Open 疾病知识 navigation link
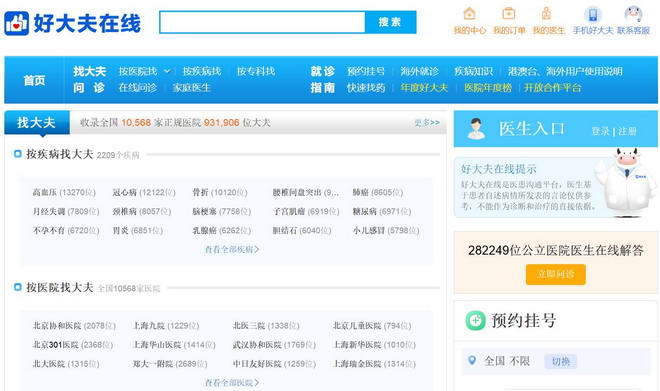This screenshot has height=391, width=660. (x=473, y=71)
